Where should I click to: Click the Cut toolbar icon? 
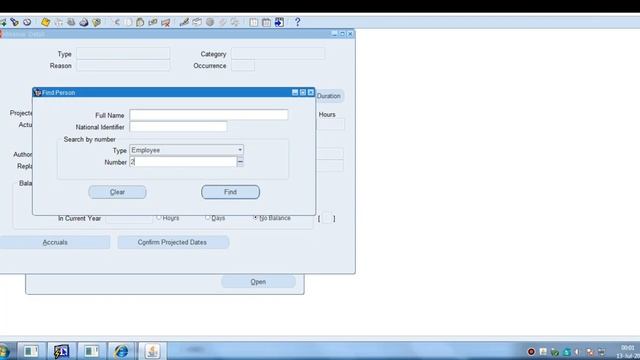click(x=117, y=22)
